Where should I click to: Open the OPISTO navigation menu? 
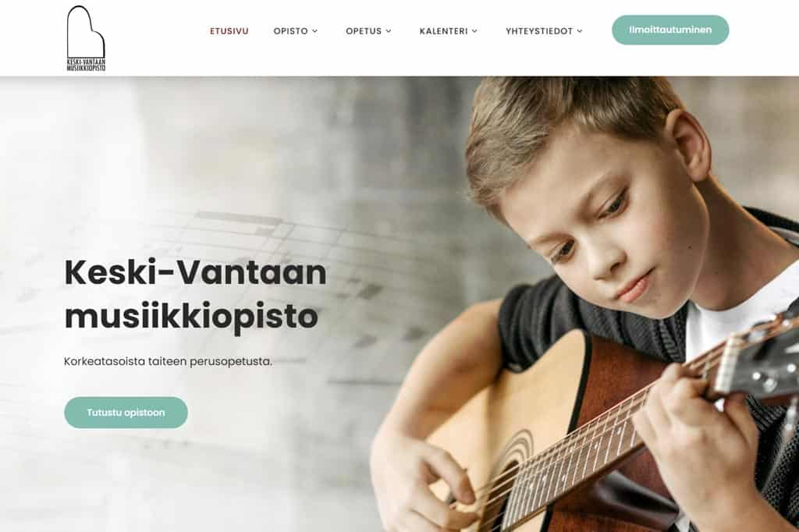290,31
